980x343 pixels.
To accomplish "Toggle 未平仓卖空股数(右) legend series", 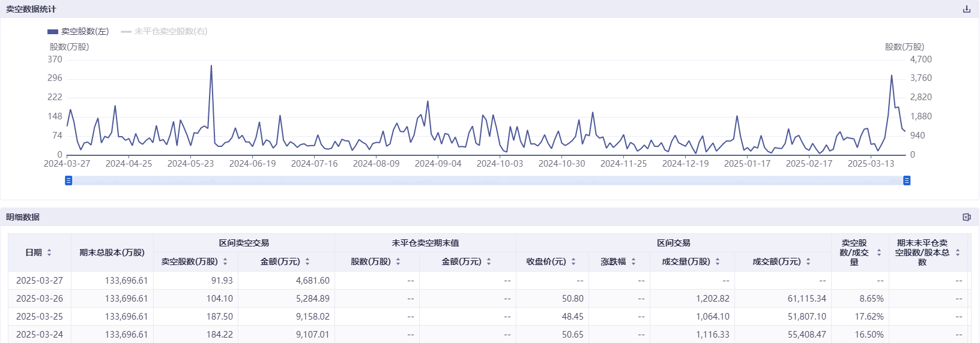I will (x=165, y=31).
